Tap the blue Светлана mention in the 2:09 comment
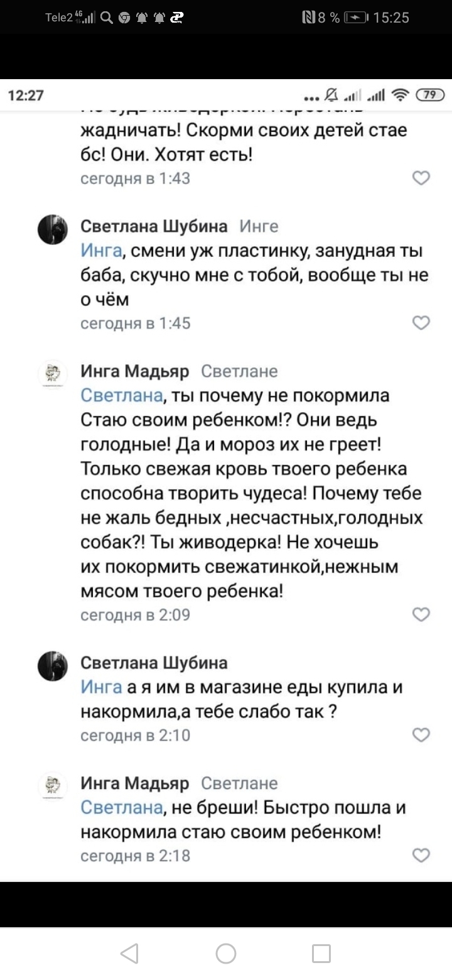 pyautogui.click(x=122, y=396)
